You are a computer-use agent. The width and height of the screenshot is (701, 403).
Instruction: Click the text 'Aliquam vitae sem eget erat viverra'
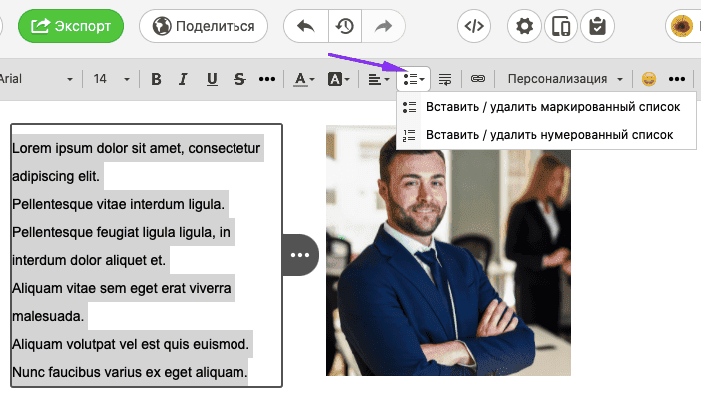click(122, 288)
